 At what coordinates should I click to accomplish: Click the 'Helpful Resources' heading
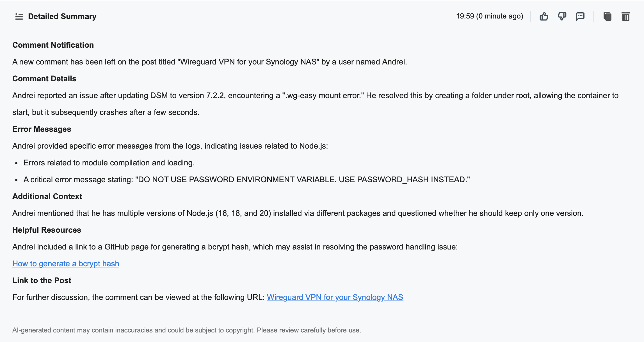(x=47, y=230)
